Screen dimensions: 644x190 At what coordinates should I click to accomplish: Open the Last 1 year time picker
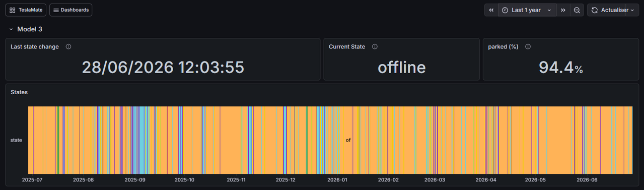pyautogui.click(x=527, y=10)
